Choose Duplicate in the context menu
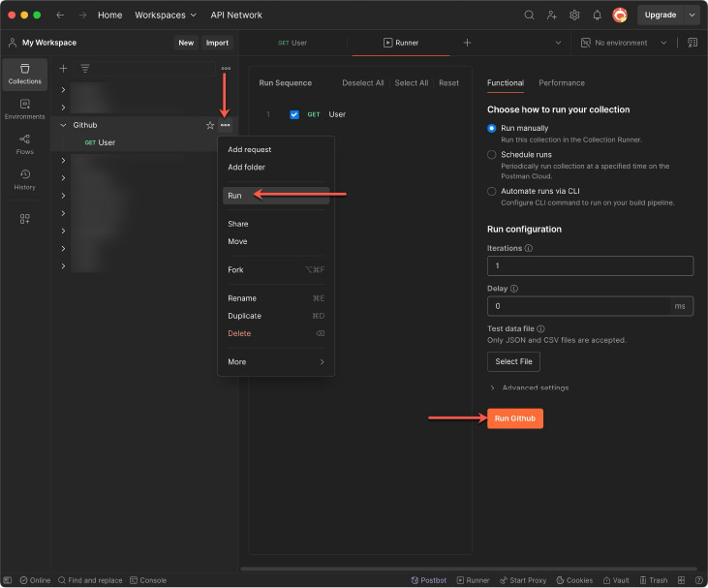708x588 pixels. tap(276, 316)
